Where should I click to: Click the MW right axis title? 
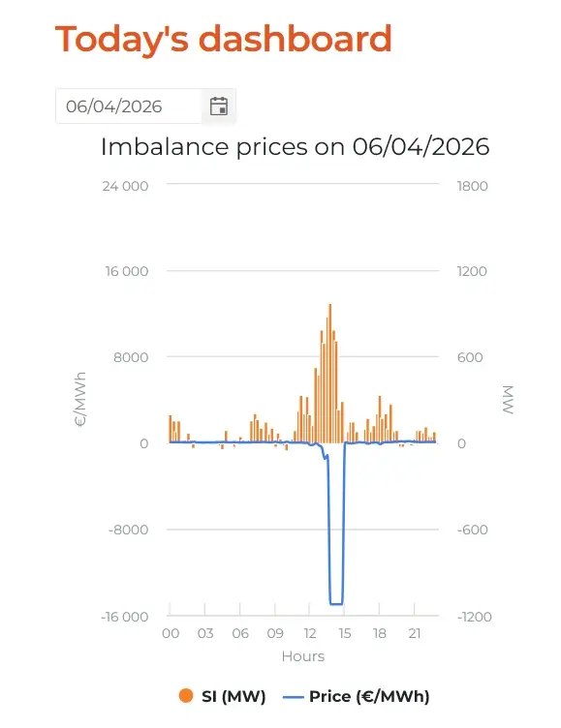508,399
